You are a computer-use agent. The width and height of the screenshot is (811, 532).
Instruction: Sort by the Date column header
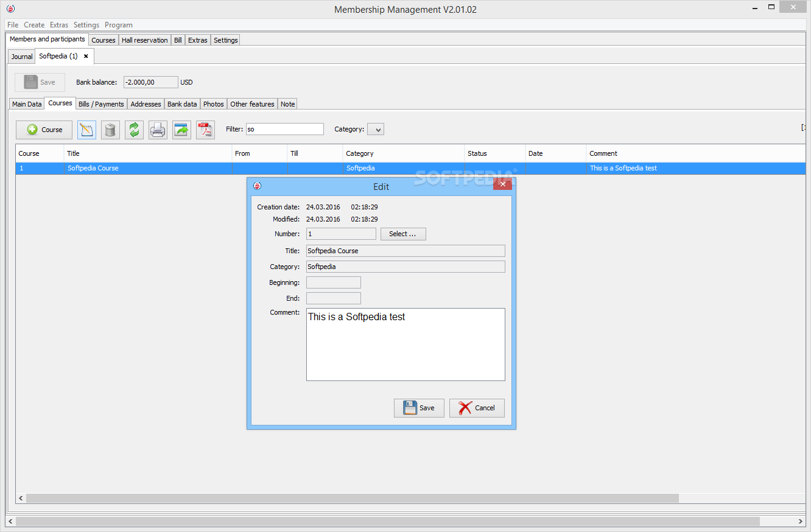coord(556,153)
